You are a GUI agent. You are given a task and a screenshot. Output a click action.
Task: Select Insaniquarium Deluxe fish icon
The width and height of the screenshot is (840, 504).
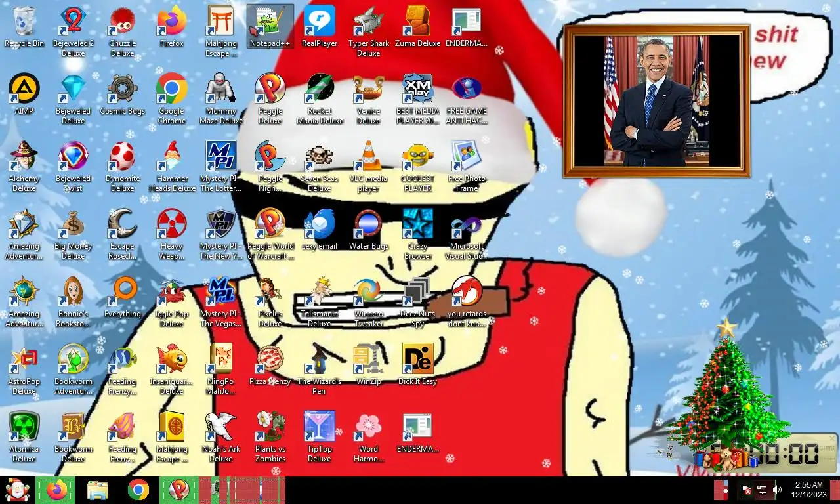[172, 369]
